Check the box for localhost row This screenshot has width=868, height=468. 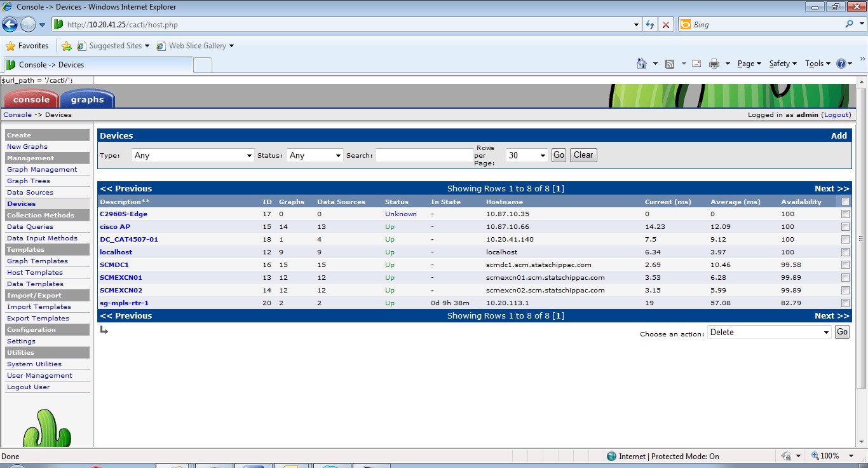click(845, 252)
